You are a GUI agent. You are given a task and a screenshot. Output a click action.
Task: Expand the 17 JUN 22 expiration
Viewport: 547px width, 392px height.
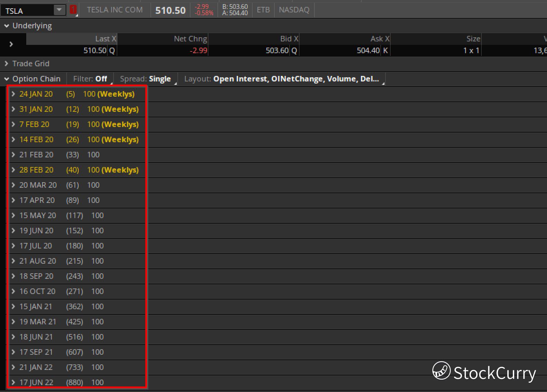point(13,382)
